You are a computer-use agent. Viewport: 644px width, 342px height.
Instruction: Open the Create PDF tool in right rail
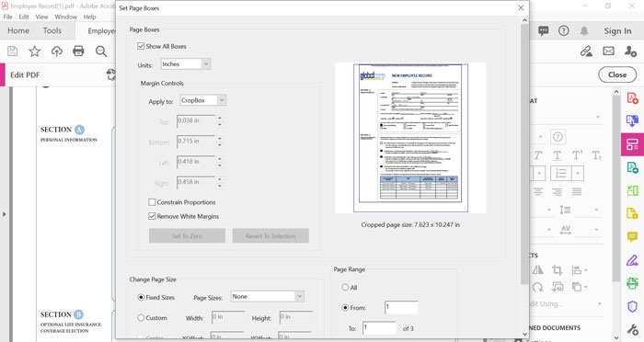(633, 98)
